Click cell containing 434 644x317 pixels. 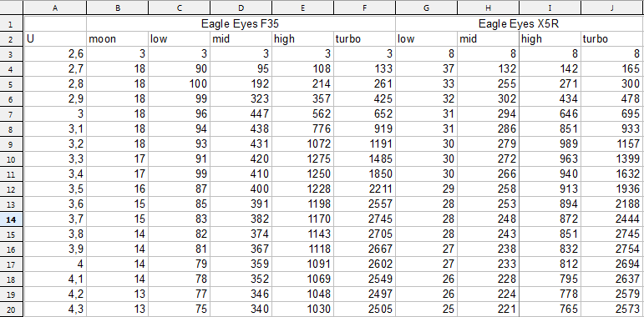(550, 98)
